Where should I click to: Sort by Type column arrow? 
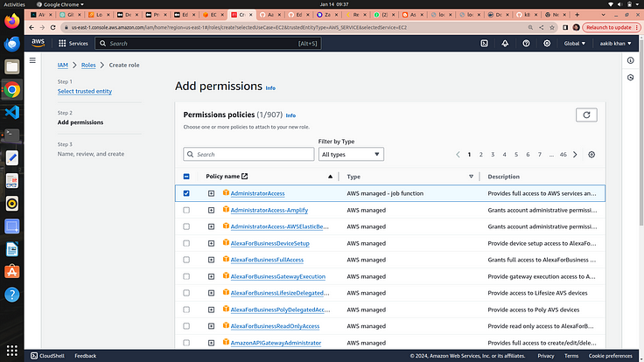(471, 177)
